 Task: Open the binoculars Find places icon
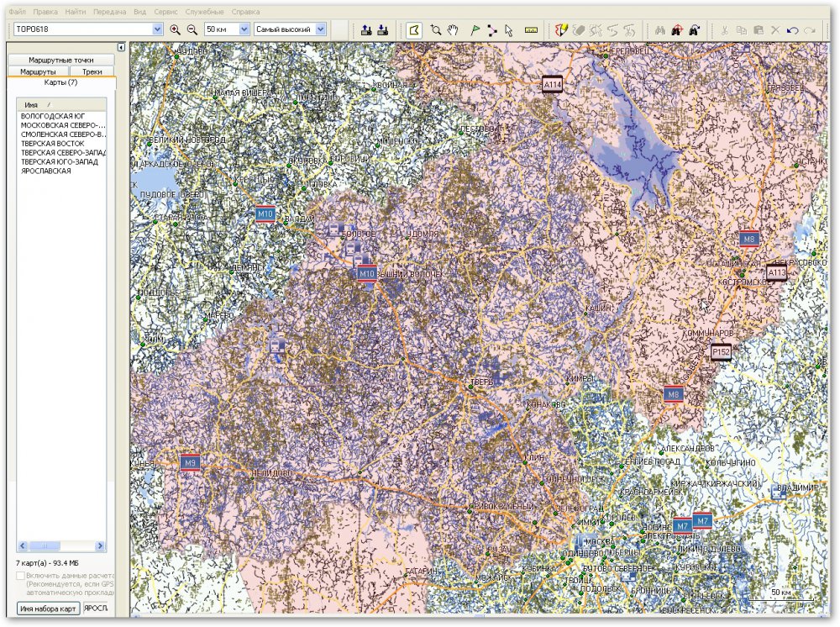660,29
